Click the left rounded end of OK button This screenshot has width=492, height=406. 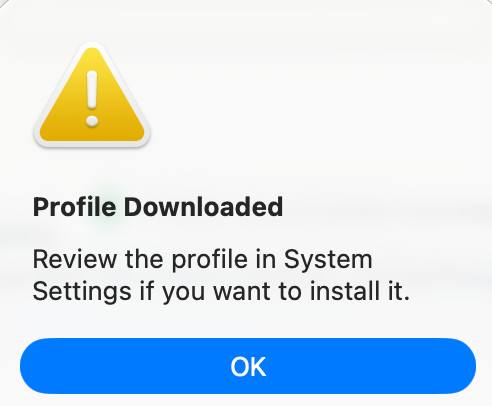coord(37,366)
